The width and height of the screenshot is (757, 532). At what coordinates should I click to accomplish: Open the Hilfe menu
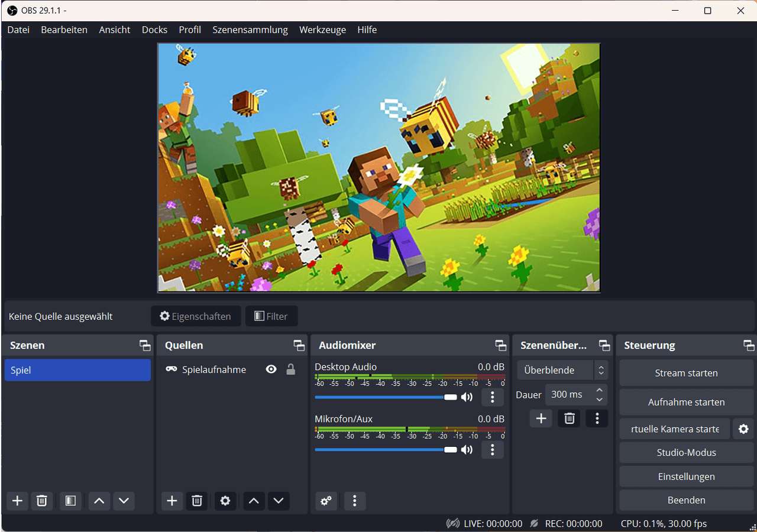pos(367,30)
